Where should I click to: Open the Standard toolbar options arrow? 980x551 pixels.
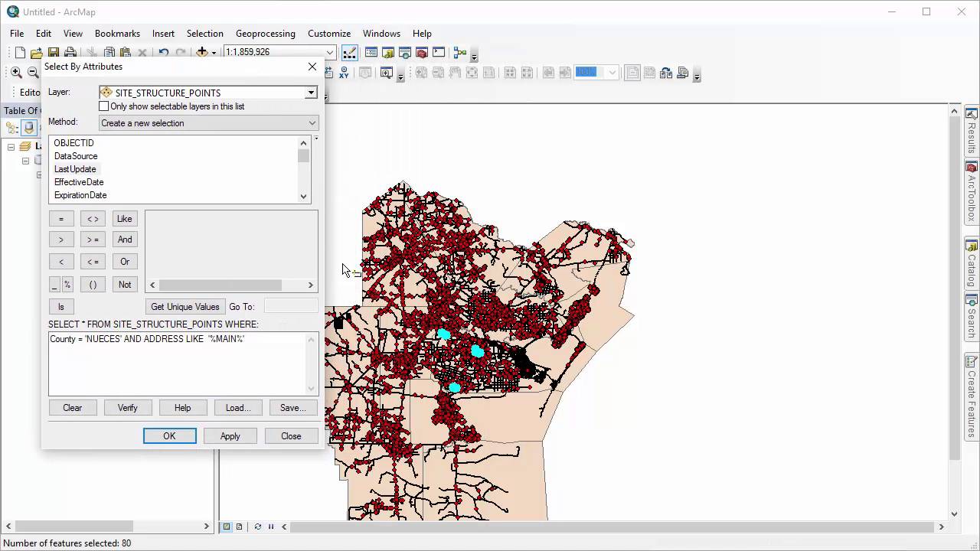click(474, 56)
